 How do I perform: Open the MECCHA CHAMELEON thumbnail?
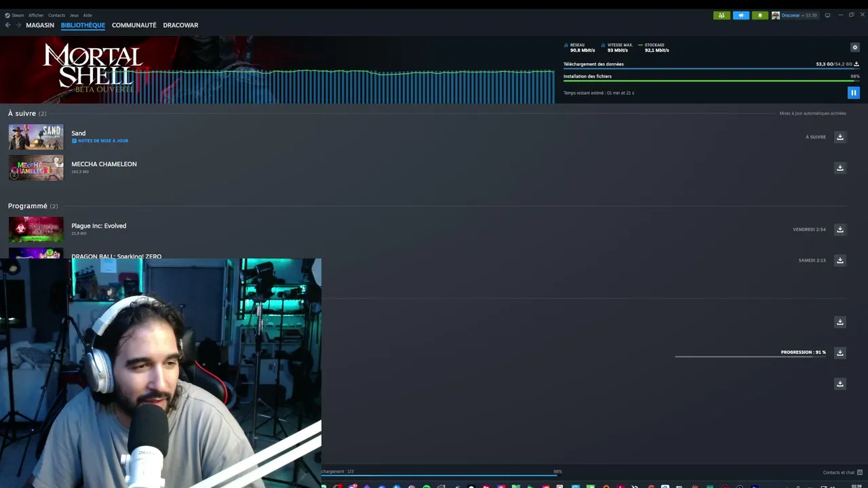36,168
